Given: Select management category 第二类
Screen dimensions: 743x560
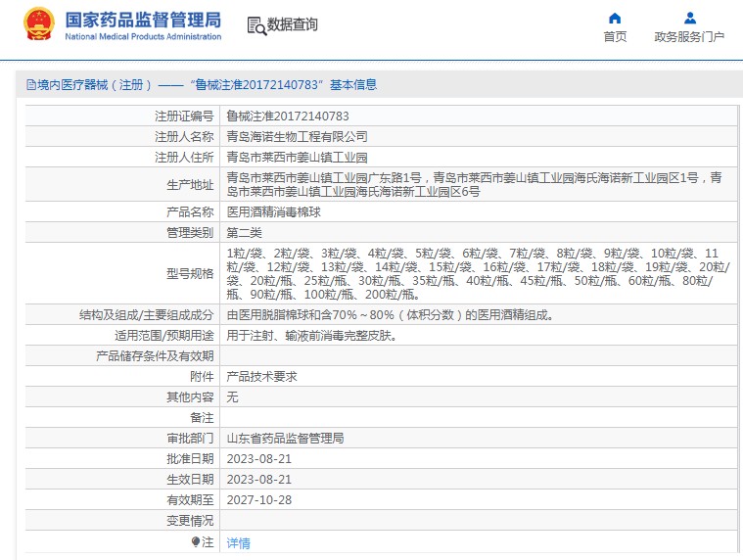Looking at the screenshot, I should pos(244,233).
